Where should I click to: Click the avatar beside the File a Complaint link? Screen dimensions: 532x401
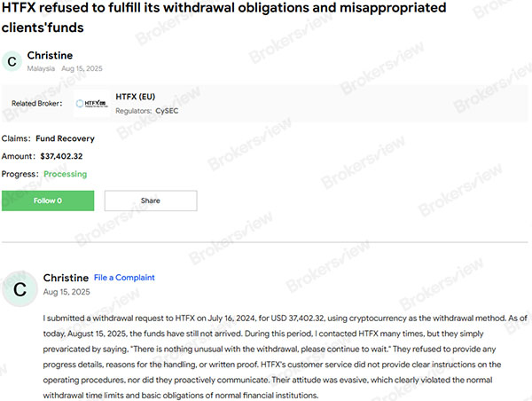20,287
